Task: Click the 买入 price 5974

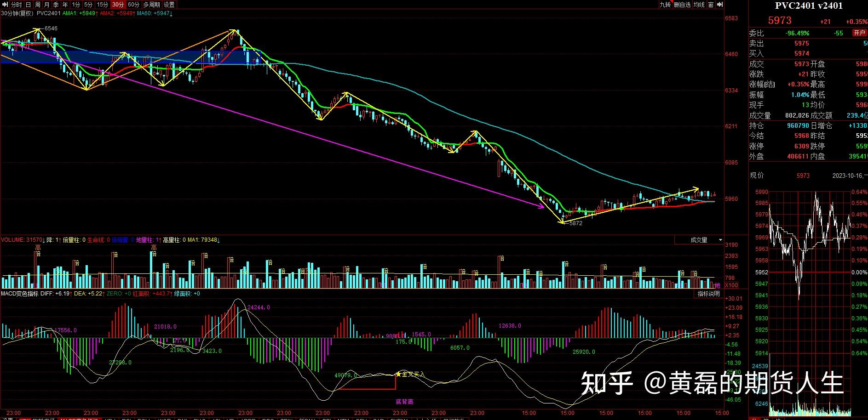Action: (801, 54)
